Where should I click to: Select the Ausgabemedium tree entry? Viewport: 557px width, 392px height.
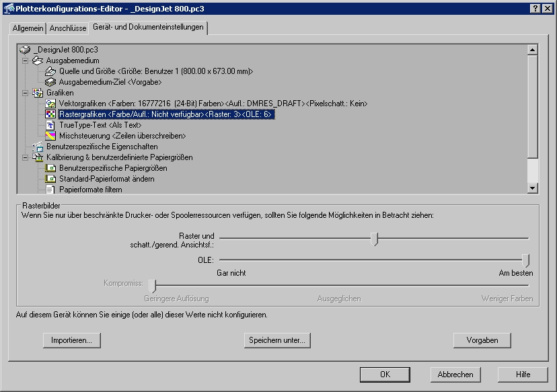(73, 61)
